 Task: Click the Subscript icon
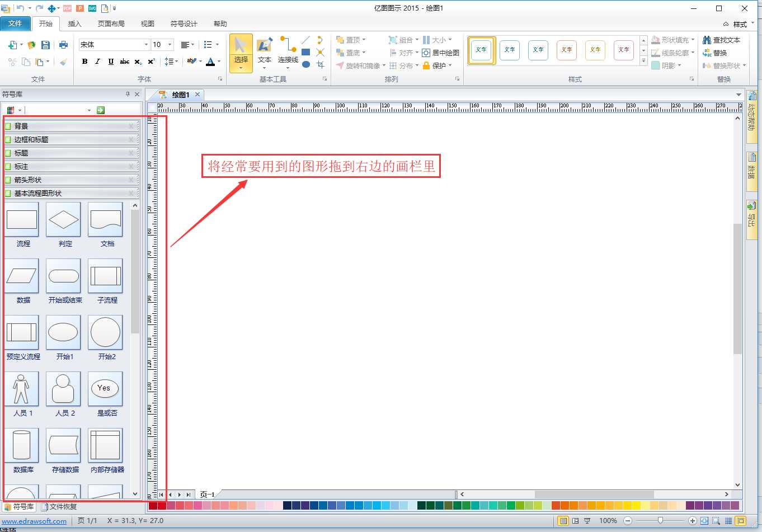[x=138, y=62]
